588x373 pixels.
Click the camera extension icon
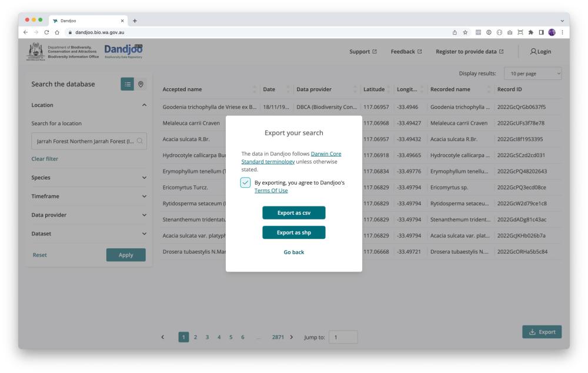coord(510,32)
